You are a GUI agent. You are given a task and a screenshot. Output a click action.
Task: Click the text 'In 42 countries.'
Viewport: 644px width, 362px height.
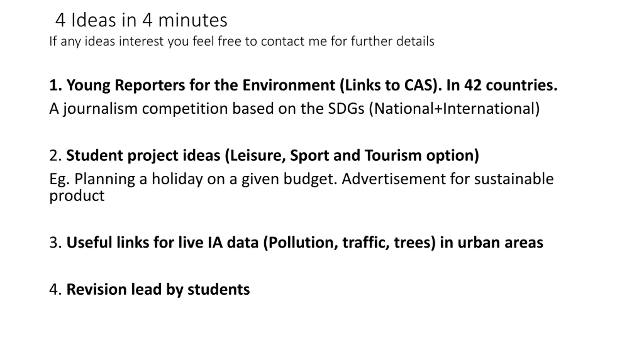[502, 85]
